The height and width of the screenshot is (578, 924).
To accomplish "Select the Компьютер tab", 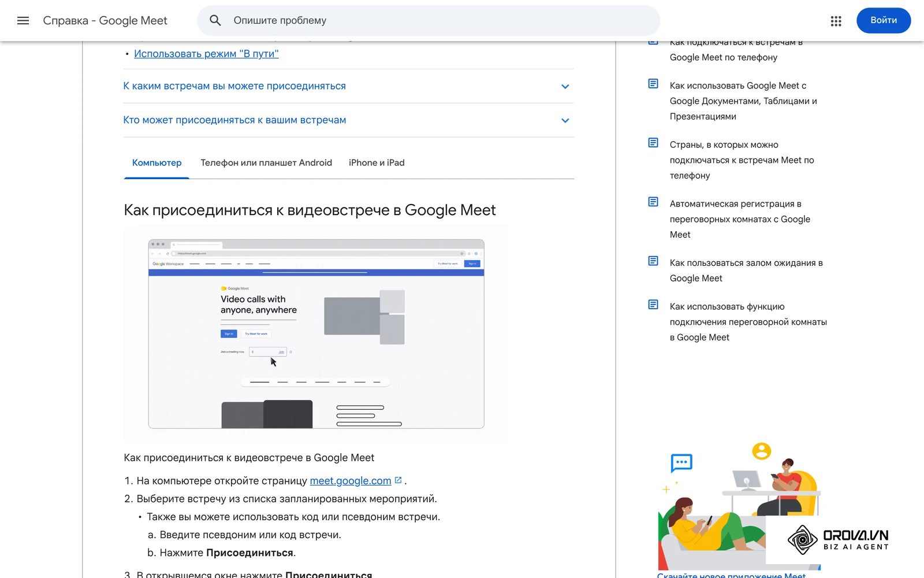I will pos(157,163).
